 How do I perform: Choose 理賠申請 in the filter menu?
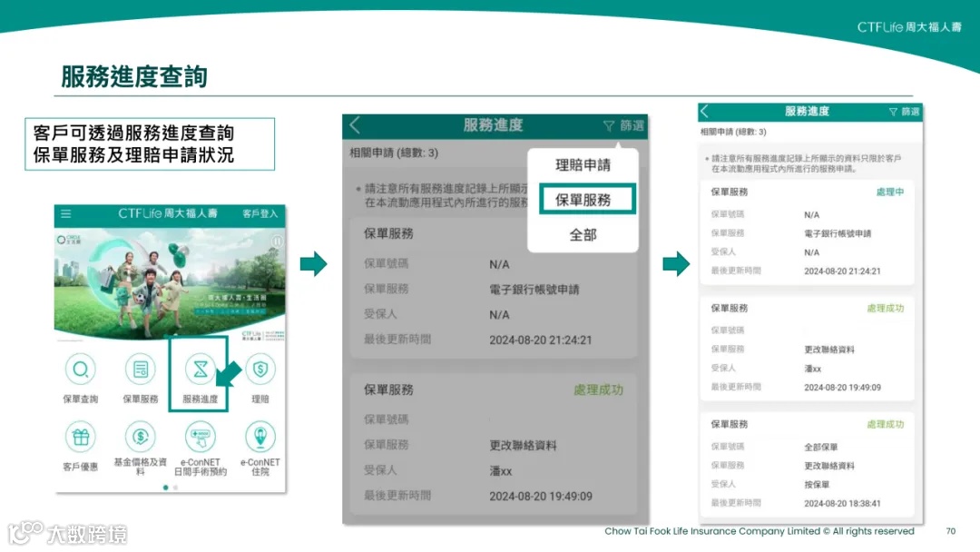[x=583, y=165]
